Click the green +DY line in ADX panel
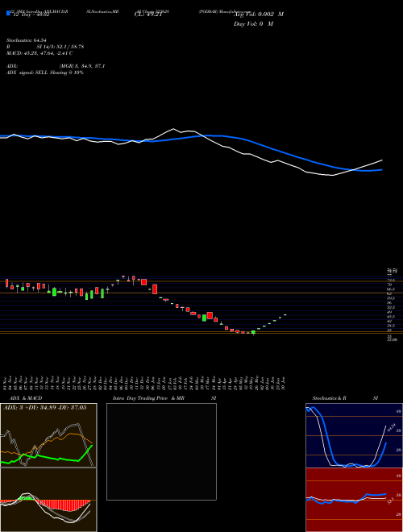Viewport: 403px width, 532px height. pyautogui.click(x=51, y=458)
